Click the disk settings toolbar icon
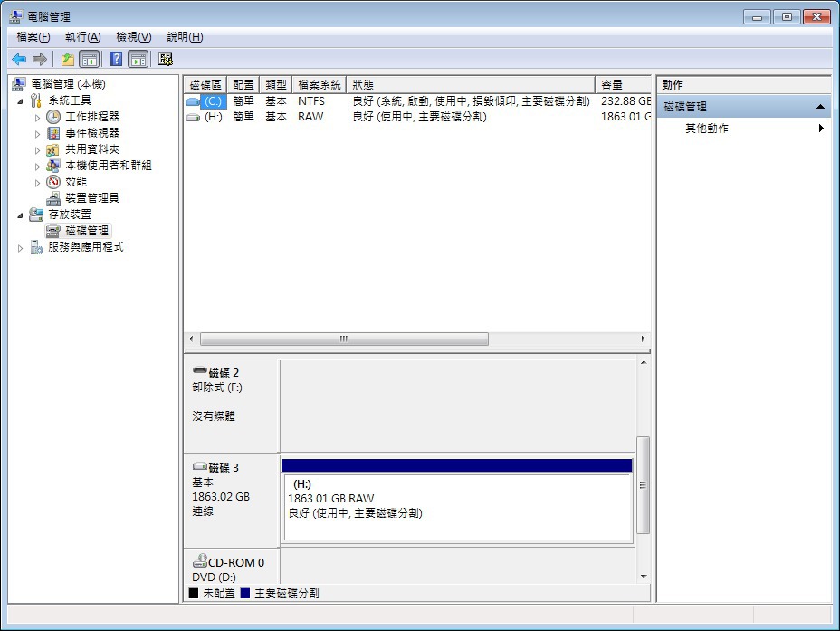Image resolution: width=840 pixels, height=631 pixels. (166, 59)
